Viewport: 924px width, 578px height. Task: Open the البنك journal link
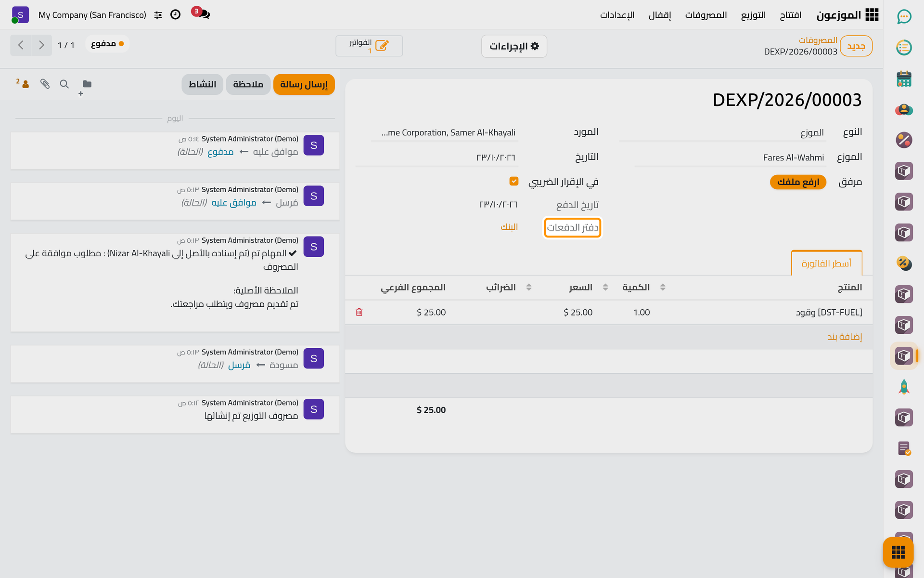tap(509, 227)
